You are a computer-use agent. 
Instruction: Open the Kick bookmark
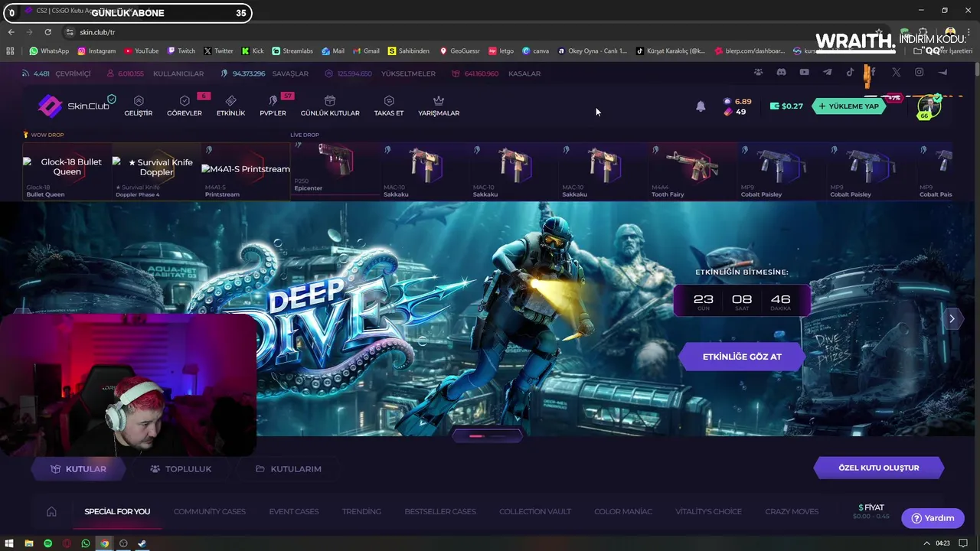click(253, 51)
